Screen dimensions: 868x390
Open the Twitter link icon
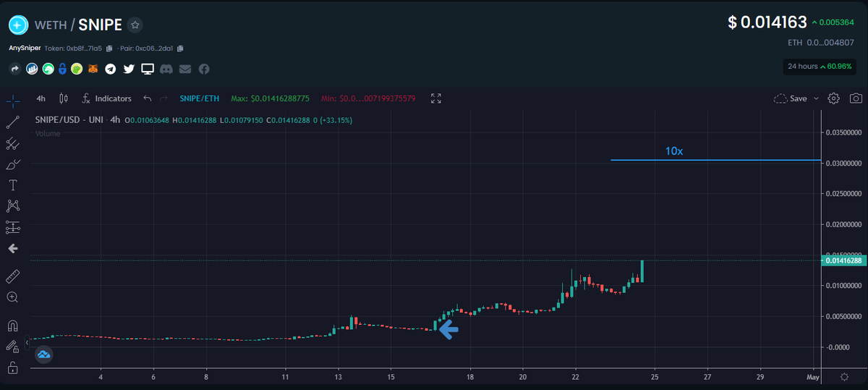coord(129,69)
